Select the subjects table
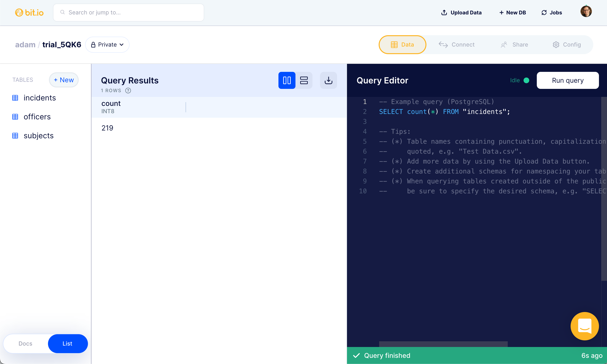 (x=39, y=135)
